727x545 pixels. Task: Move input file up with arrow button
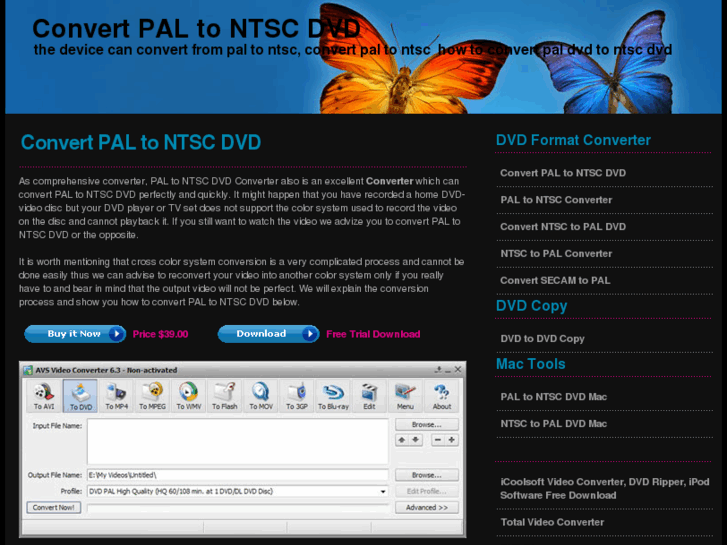[x=402, y=440]
